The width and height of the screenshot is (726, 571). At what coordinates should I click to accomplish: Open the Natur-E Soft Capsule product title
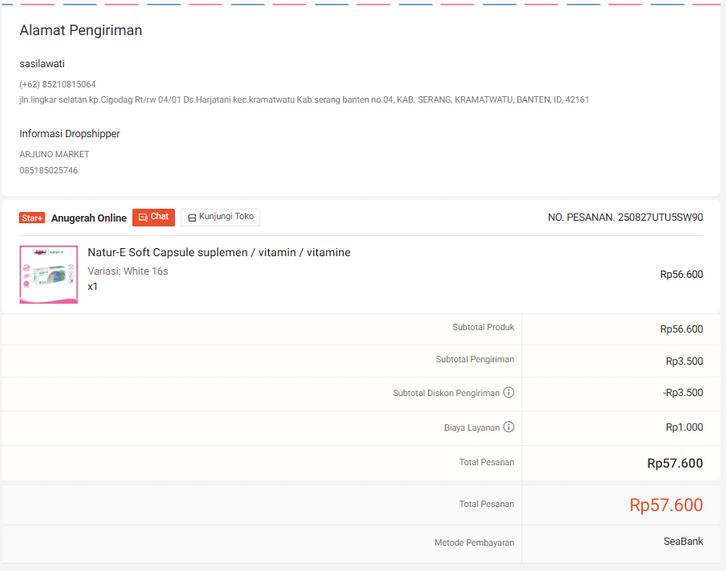point(219,253)
